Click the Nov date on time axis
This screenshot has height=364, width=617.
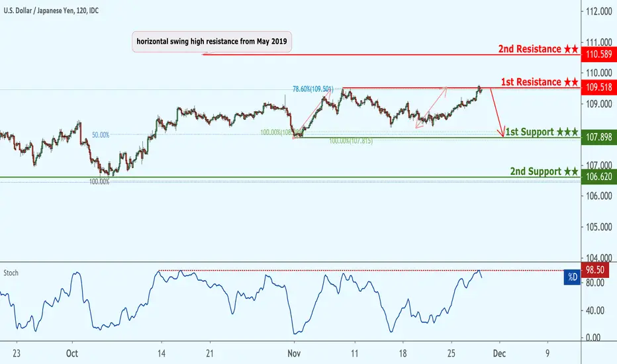(294, 353)
